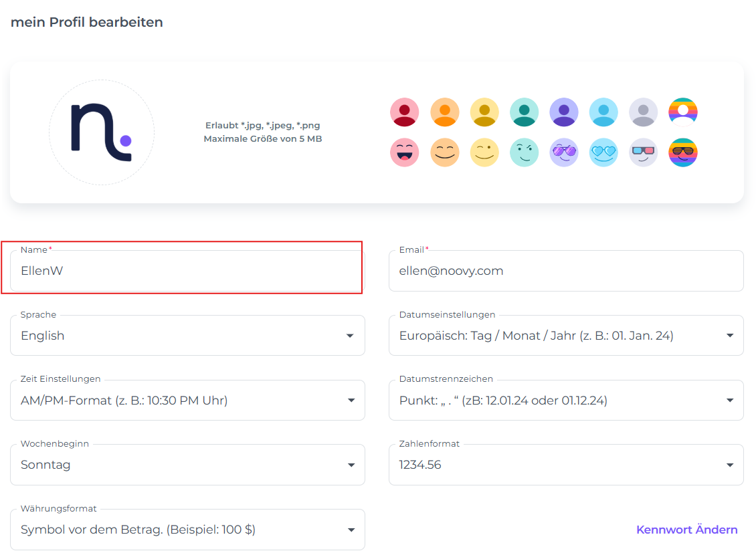Expand the Datumstrennzeichen dropdown
Viewport: 756px width, 555px height.
point(565,401)
